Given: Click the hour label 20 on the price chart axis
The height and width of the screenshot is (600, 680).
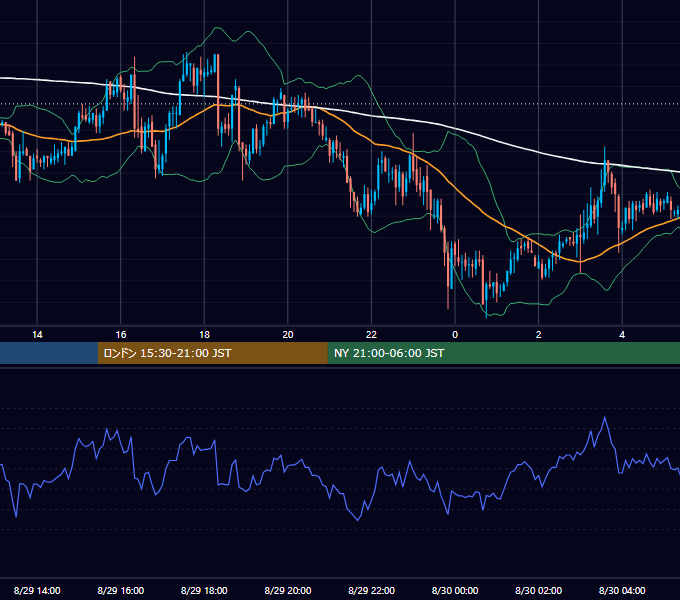Looking at the screenshot, I should (288, 335).
